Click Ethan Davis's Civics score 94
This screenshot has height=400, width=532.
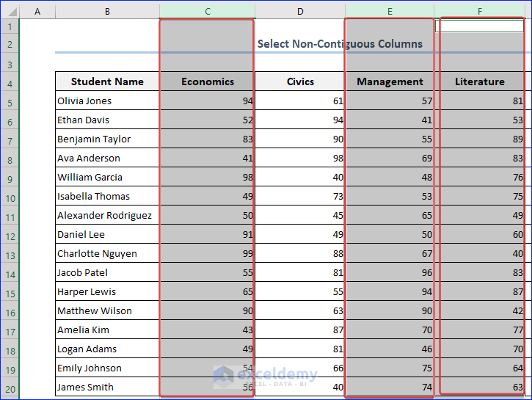pos(300,120)
